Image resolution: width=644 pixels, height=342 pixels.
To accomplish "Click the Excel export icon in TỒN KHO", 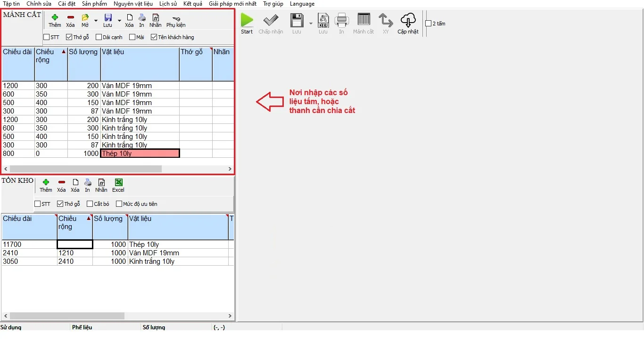I will (x=118, y=183).
